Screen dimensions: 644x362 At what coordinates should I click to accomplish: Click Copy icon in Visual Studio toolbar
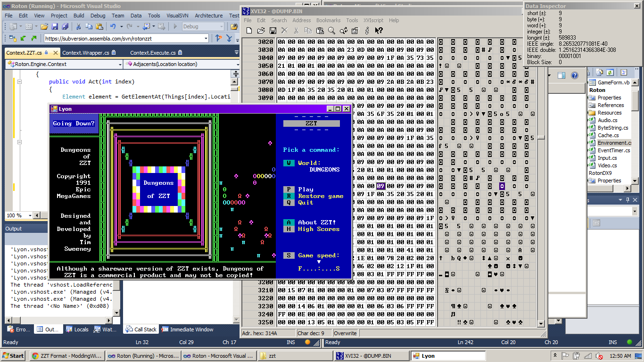pyautogui.click(x=89, y=26)
